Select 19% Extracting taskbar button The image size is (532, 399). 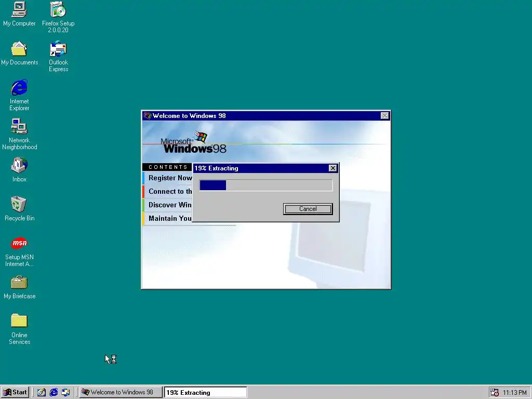point(206,393)
